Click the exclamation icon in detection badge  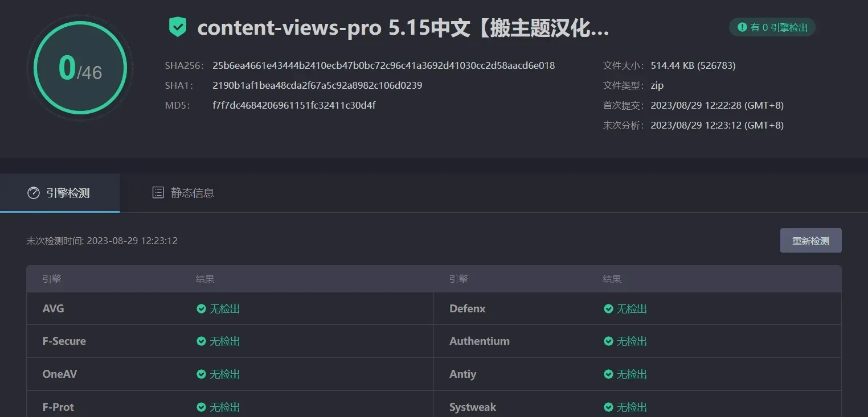[742, 27]
